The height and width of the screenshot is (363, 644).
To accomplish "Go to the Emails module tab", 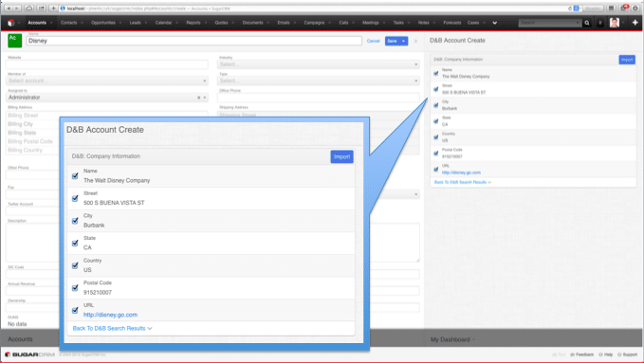I will click(x=284, y=23).
